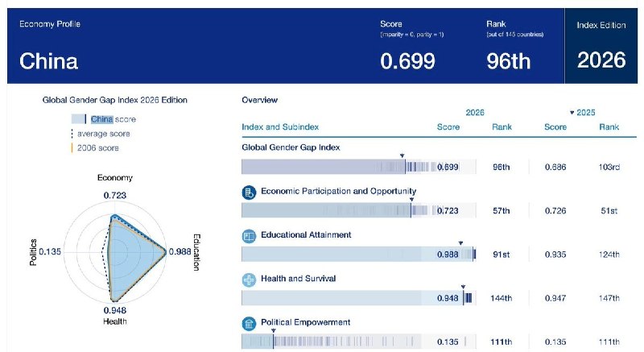Screen dimensions: 644x352
Task: Click the China country title
Action: pos(48,61)
